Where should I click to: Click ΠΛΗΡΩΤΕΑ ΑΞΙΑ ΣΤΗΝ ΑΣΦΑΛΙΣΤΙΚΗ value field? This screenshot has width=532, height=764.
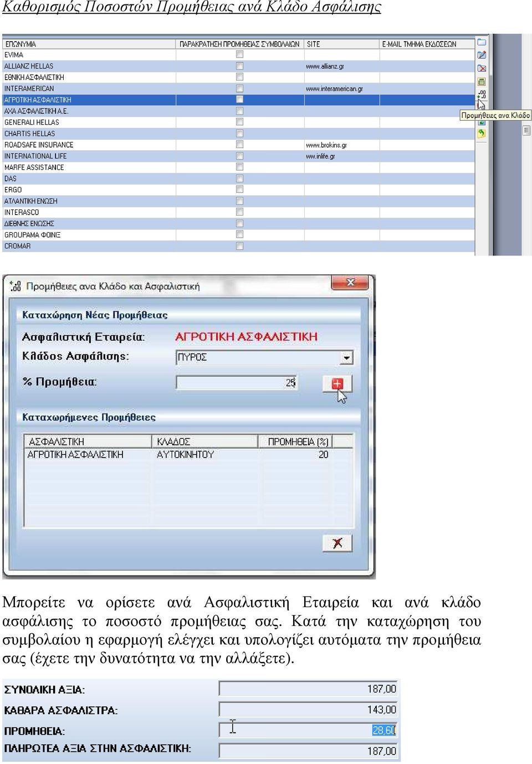coord(308,751)
